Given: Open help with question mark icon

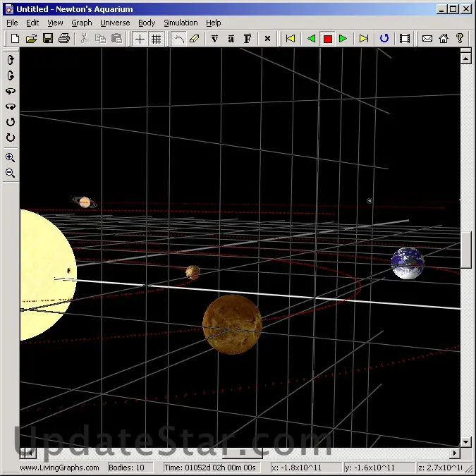Looking at the screenshot, I should [460, 39].
